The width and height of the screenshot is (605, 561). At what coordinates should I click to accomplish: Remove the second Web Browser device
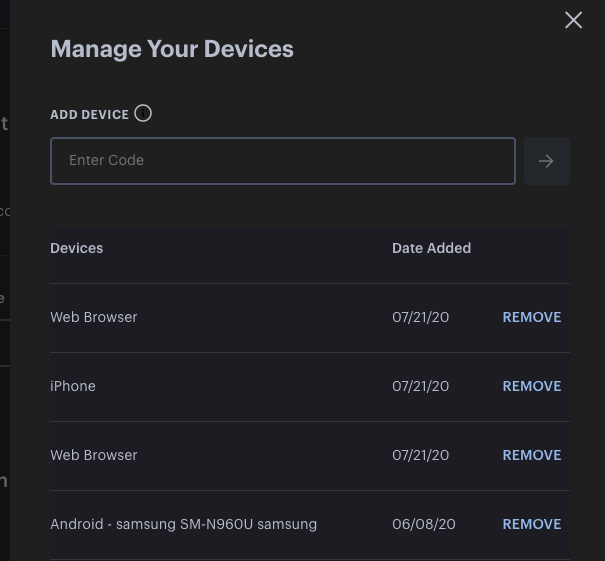[x=531, y=455]
